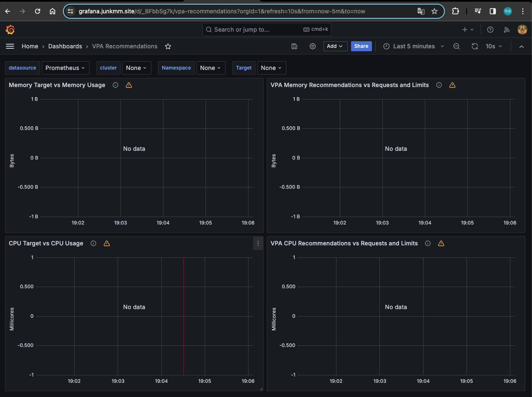Image resolution: width=532 pixels, height=397 pixels.
Task: Toggle the browser side panel
Action: click(x=493, y=11)
